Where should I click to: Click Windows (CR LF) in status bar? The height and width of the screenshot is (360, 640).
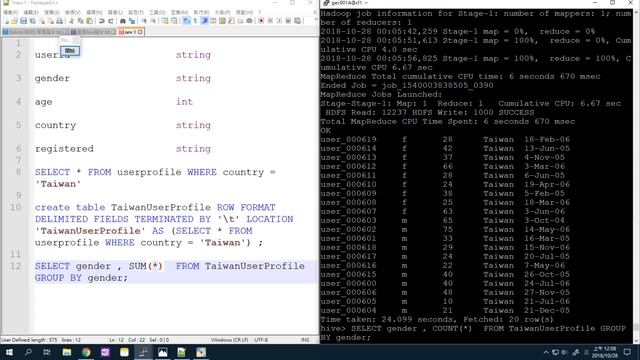click(x=229, y=340)
